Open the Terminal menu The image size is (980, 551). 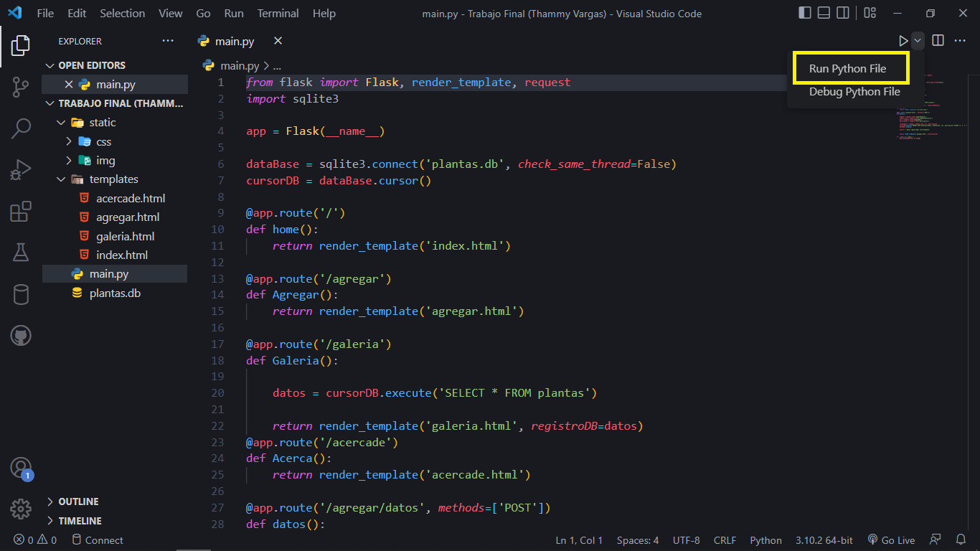pyautogui.click(x=278, y=13)
